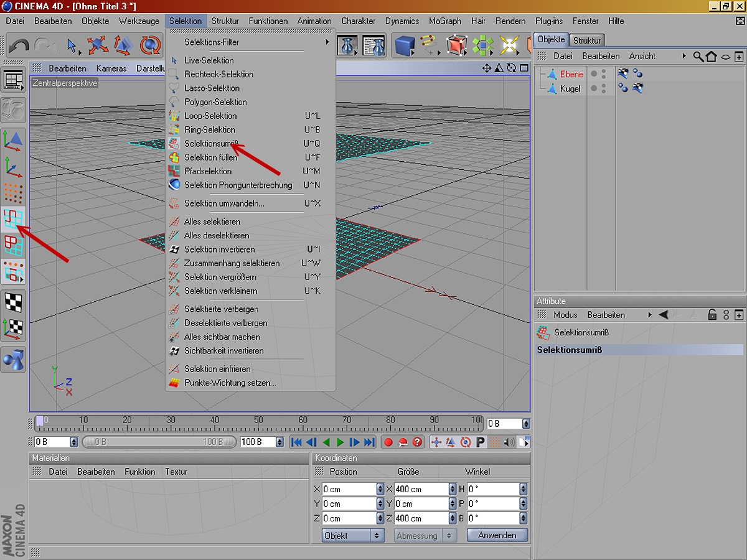Select the Rotate tool in top toolbar
The width and height of the screenshot is (747, 560).
(151, 45)
